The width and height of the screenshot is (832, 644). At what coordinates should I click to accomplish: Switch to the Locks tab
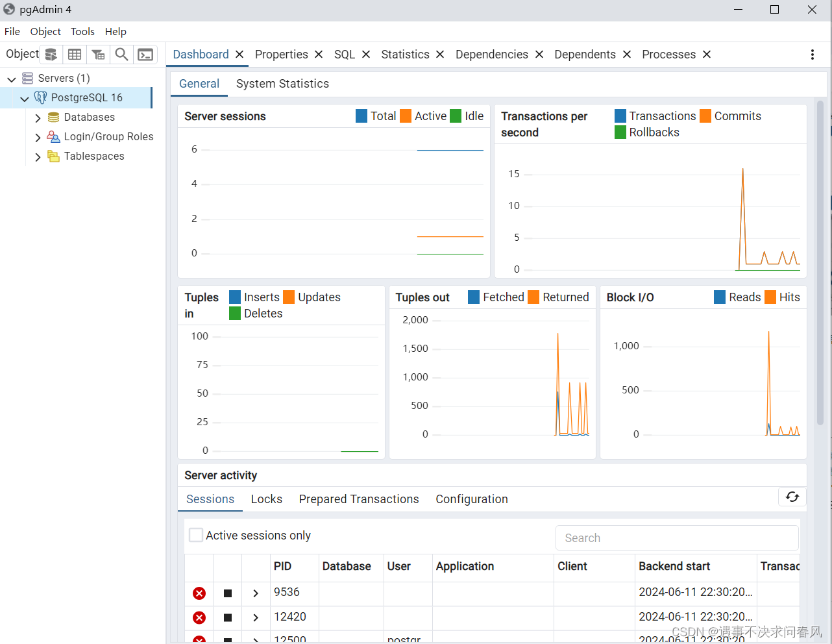click(x=267, y=499)
